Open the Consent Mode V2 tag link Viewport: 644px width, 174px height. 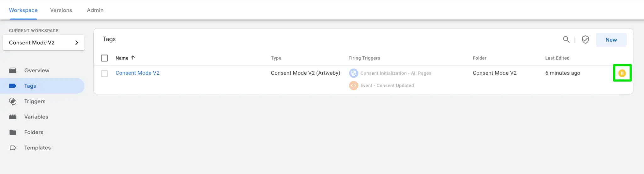coord(137,73)
